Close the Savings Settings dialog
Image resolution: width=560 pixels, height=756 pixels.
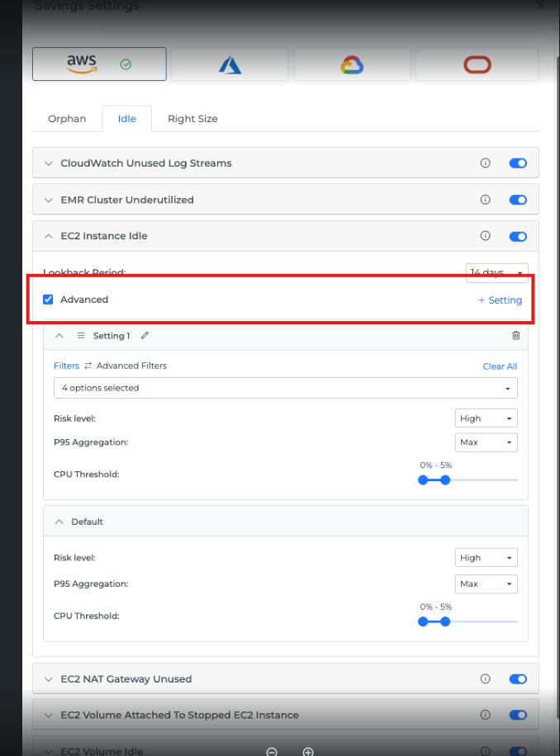[541, 6]
